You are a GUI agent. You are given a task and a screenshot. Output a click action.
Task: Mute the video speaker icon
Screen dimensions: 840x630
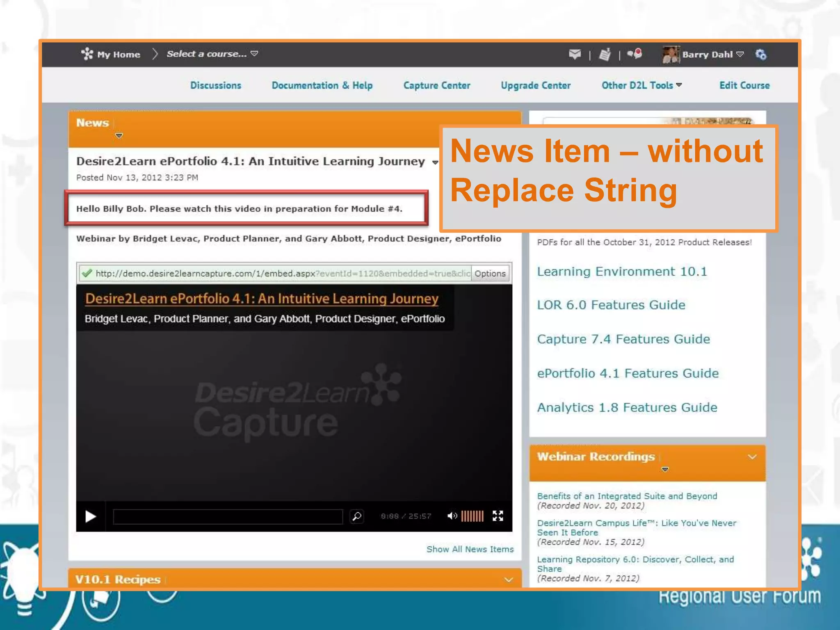tap(452, 516)
